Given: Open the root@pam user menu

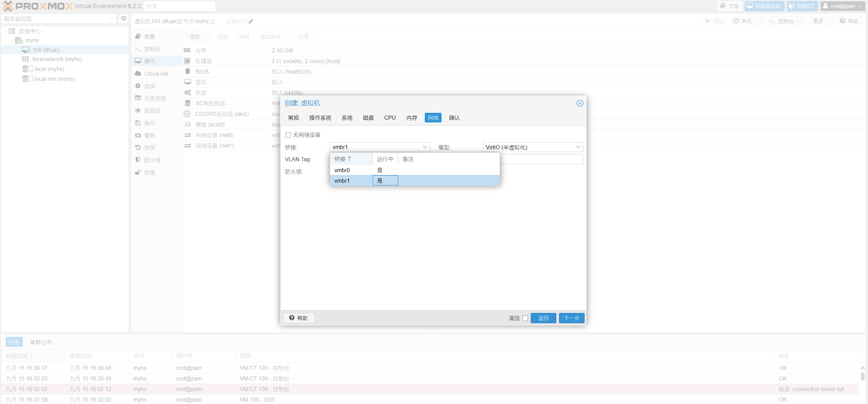Looking at the screenshot, I should point(842,6).
